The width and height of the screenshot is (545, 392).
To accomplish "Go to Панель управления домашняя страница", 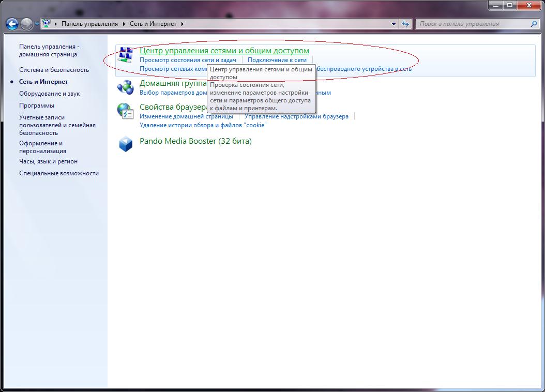I will pyautogui.click(x=49, y=50).
